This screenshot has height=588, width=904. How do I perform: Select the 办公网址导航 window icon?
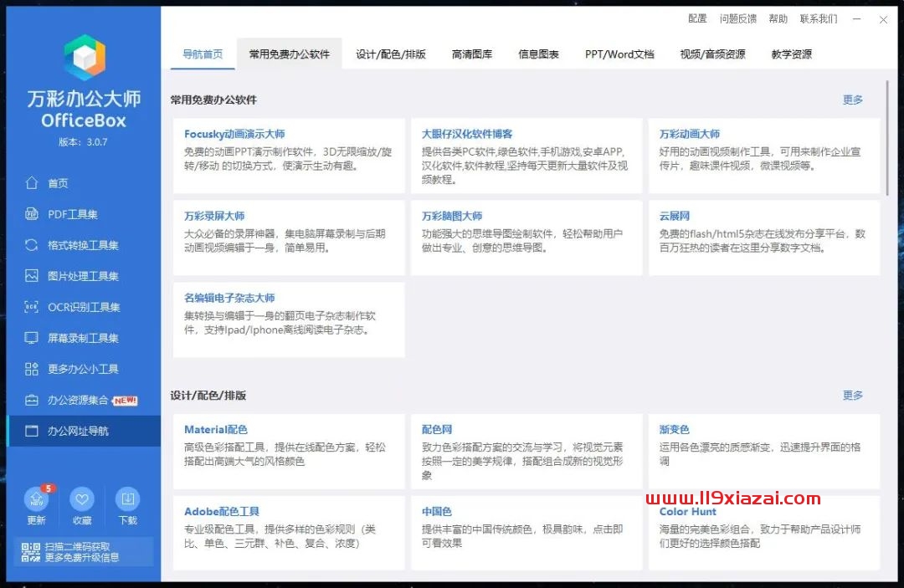click(x=32, y=431)
